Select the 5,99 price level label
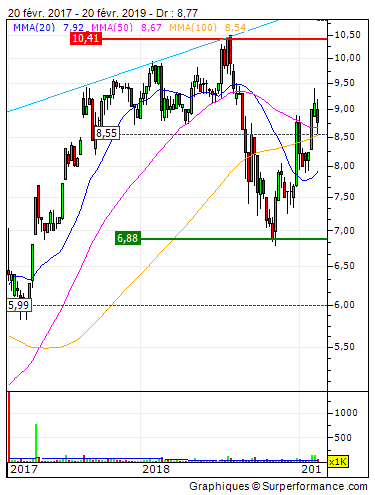 (x=19, y=305)
